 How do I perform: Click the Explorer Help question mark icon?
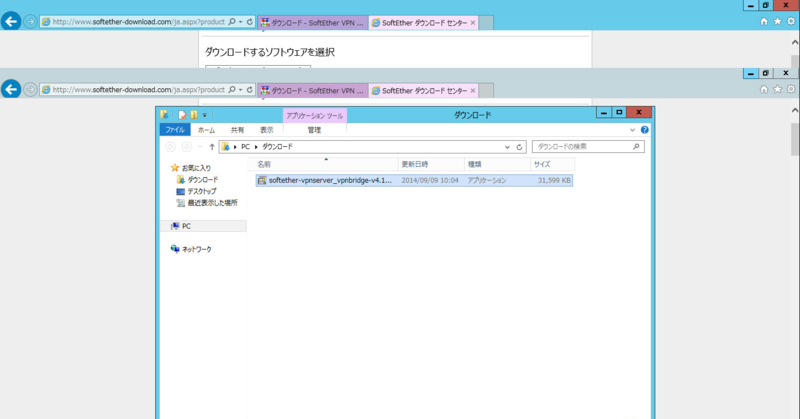(644, 130)
